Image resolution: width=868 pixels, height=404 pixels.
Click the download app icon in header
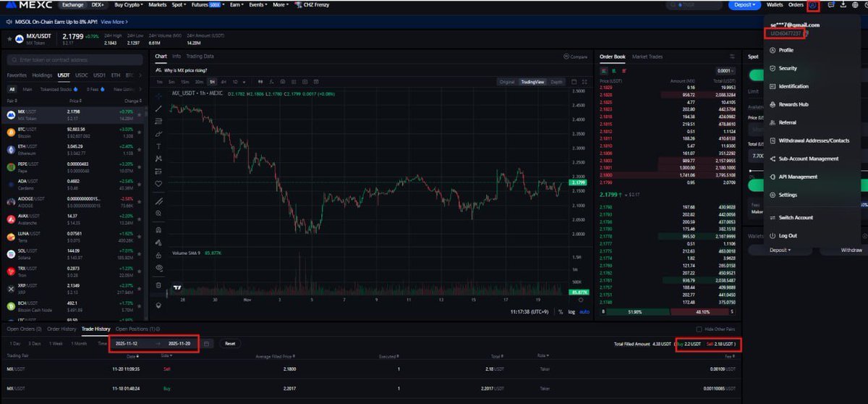[844, 5]
